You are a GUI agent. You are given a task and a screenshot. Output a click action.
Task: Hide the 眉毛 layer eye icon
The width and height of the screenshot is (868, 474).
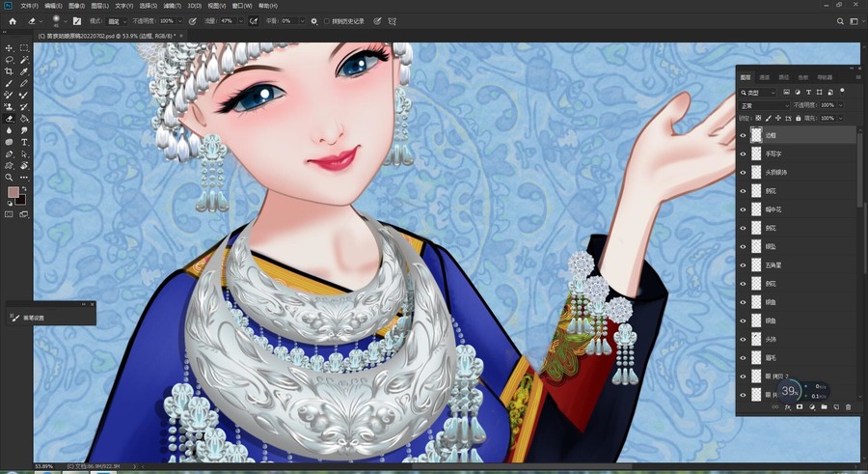(x=743, y=357)
